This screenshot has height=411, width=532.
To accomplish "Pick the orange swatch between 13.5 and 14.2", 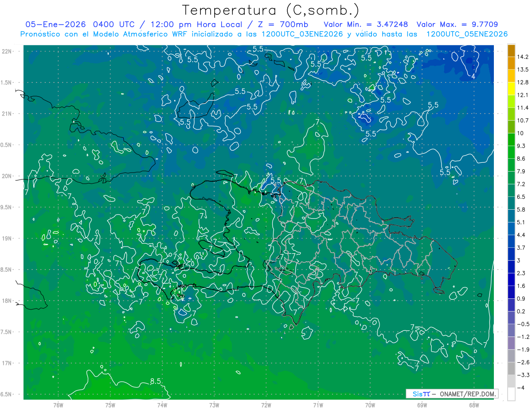I will point(511,63).
